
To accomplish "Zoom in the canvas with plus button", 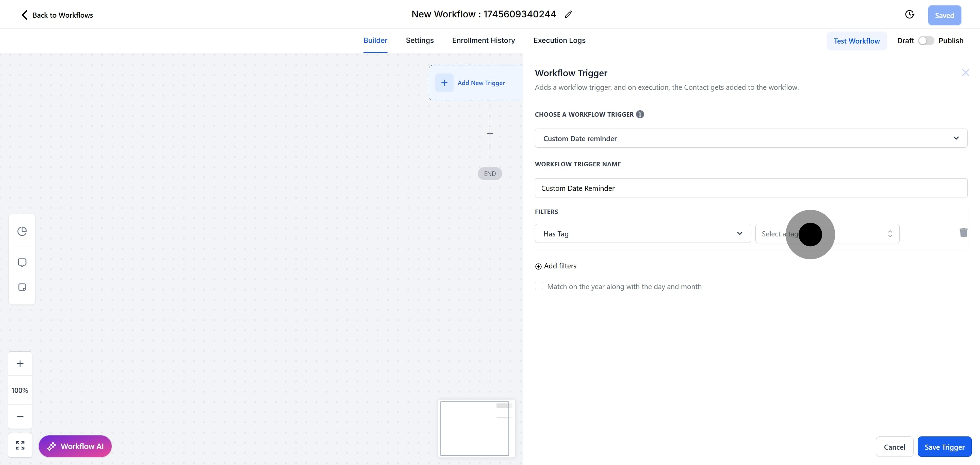I will click(x=20, y=364).
